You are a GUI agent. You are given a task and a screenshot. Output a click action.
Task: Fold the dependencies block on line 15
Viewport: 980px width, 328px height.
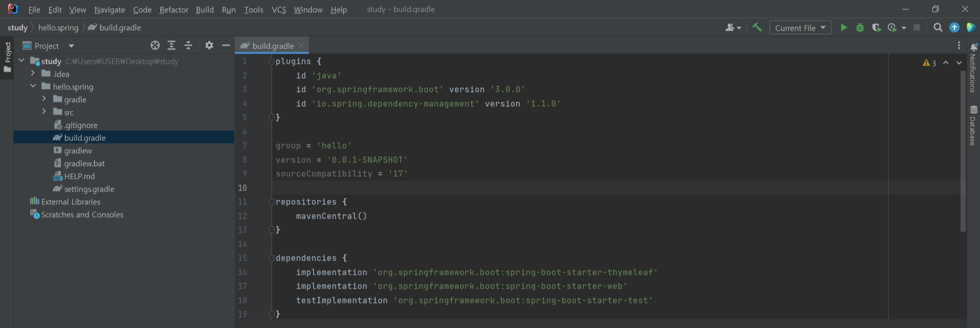click(272, 258)
